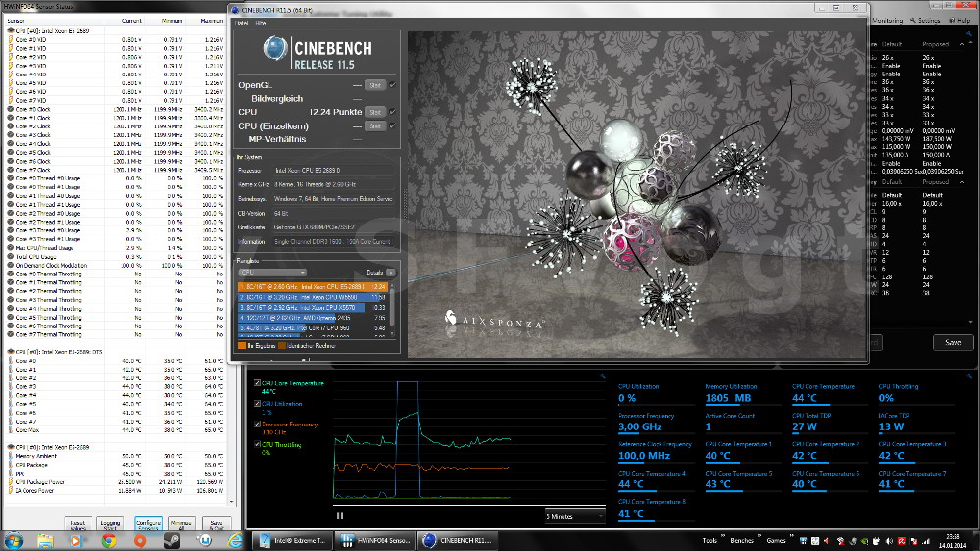Open the Windows Start menu
980x551 pixels.
point(14,540)
